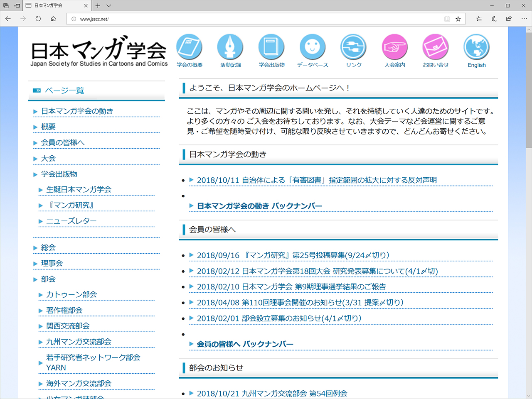Click the tabs you've set aside icon
Image resolution: width=532 pixels, height=399 pixels.
pos(6,5)
